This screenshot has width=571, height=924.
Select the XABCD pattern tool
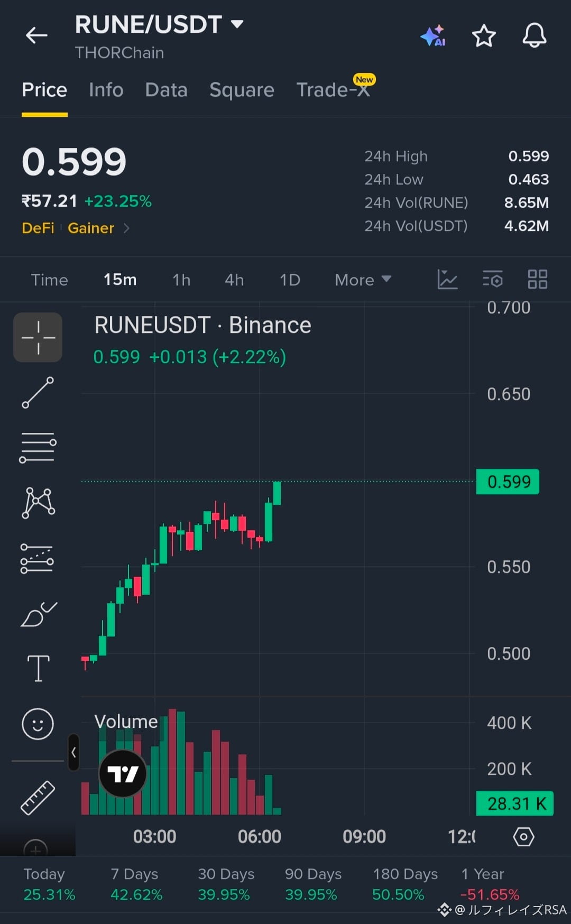(x=38, y=503)
